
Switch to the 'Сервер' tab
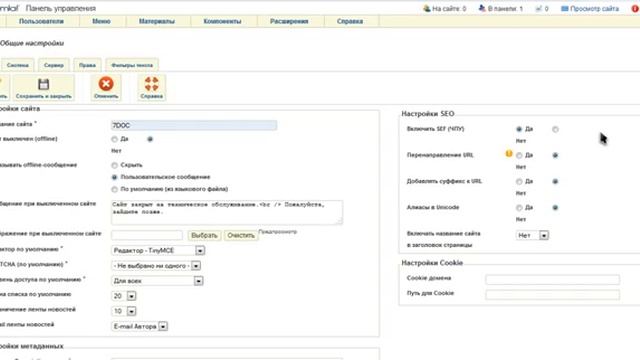pyautogui.click(x=54, y=65)
